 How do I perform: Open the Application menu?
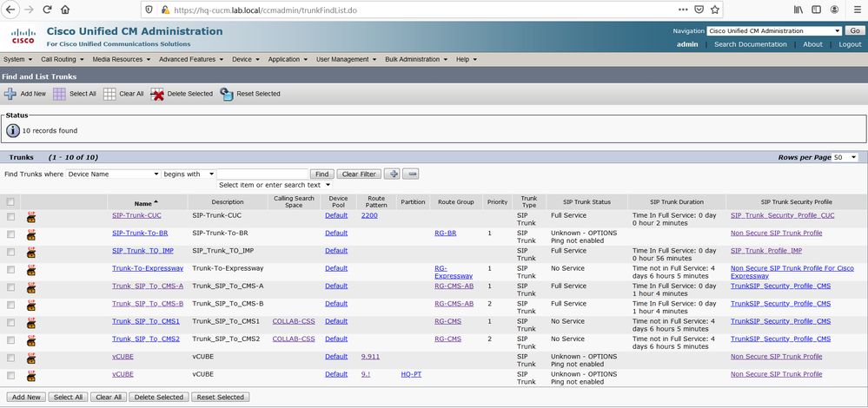point(288,59)
